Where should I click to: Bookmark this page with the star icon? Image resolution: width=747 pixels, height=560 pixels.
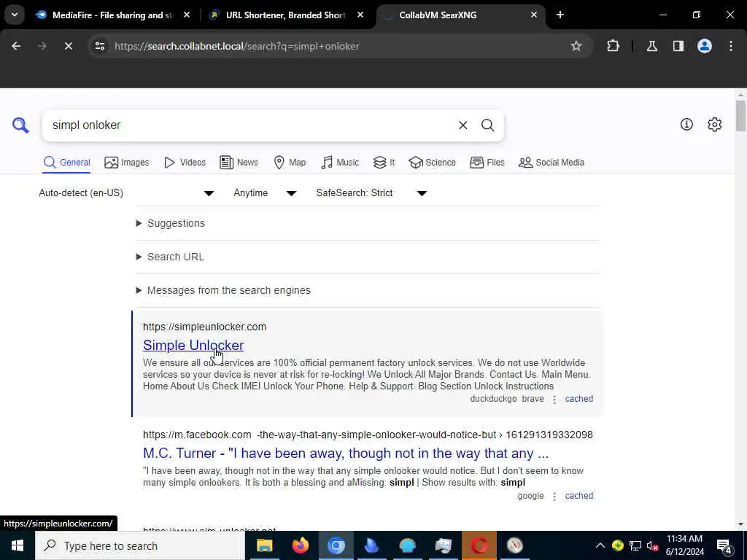(x=576, y=46)
